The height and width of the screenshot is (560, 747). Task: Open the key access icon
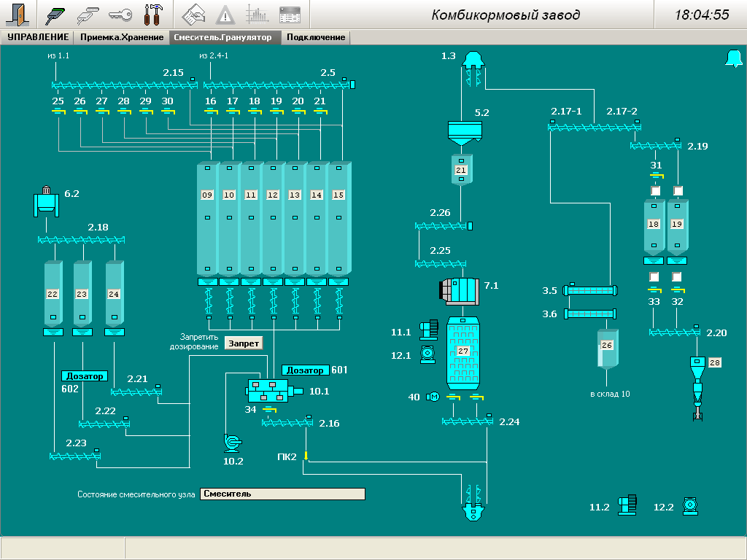click(x=120, y=15)
